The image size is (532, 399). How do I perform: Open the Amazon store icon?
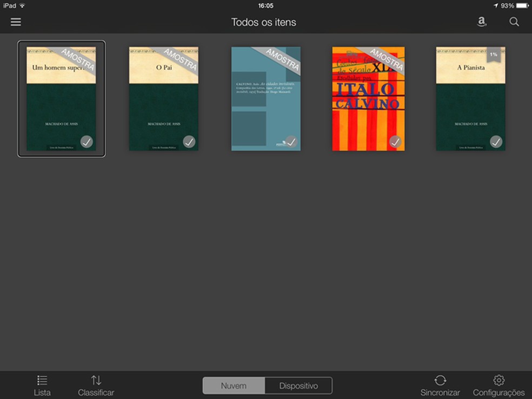(x=481, y=22)
